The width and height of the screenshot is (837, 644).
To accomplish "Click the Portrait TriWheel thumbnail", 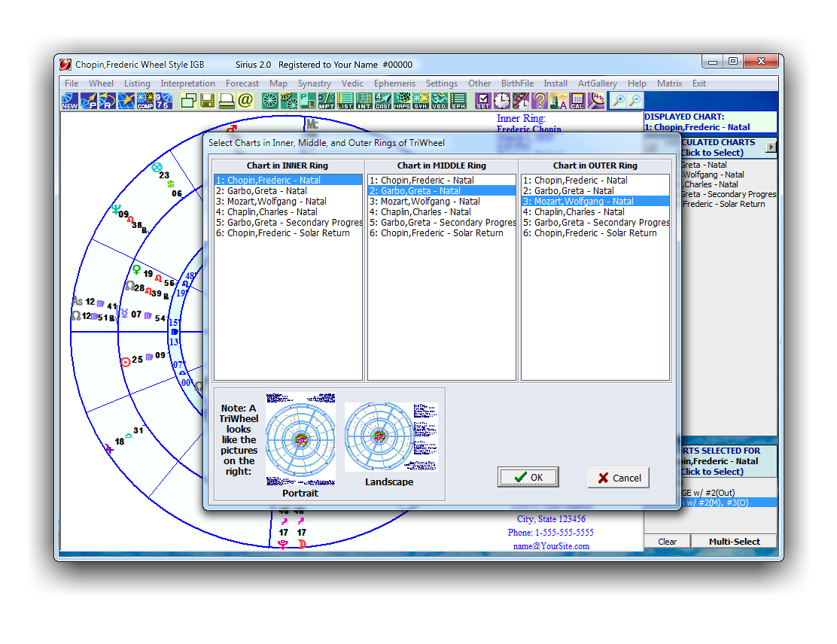I will click(300, 439).
